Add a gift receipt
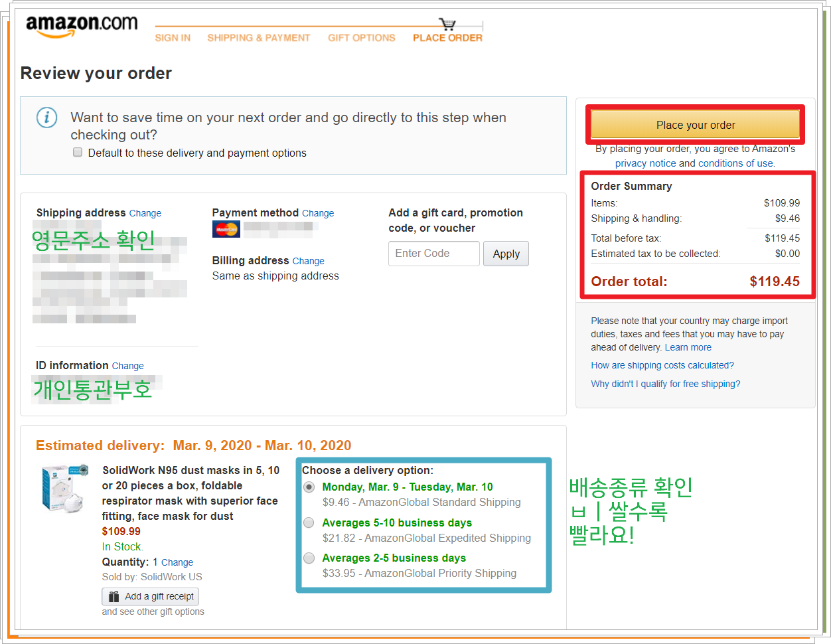This screenshot has width=831, height=644. point(151,596)
